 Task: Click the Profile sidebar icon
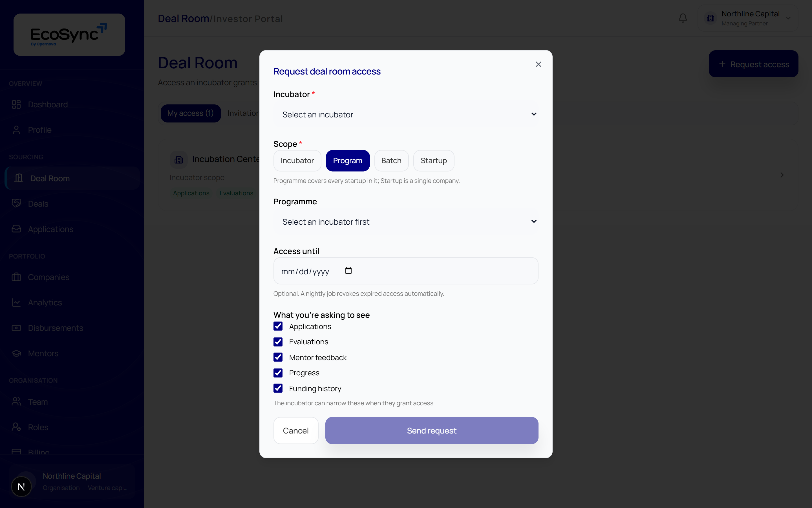16,130
